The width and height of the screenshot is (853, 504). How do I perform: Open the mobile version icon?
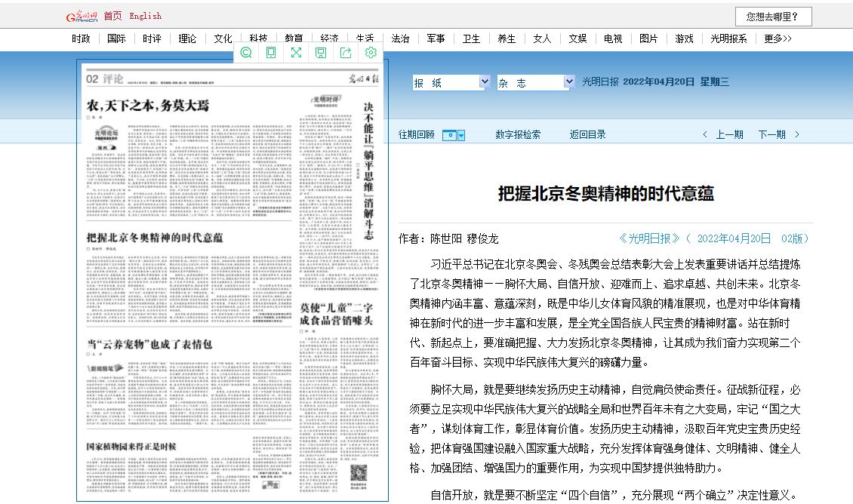(x=271, y=53)
